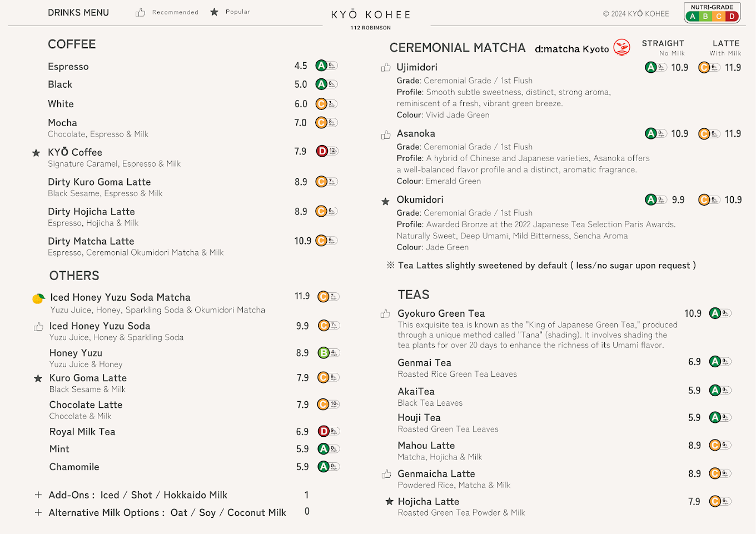Click the star icon beside KYŌ Coffee
This screenshot has height=534, width=756.
click(x=36, y=153)
